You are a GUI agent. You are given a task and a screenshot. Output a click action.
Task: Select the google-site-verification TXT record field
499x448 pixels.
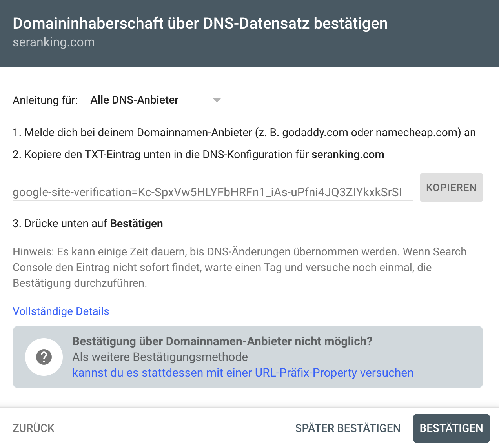[x=213, y=192]
